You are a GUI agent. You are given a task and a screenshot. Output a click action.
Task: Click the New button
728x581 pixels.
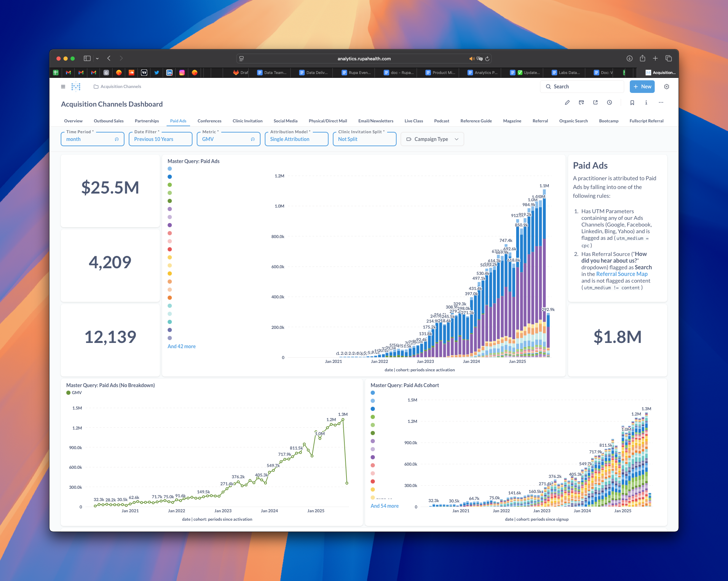642,86
